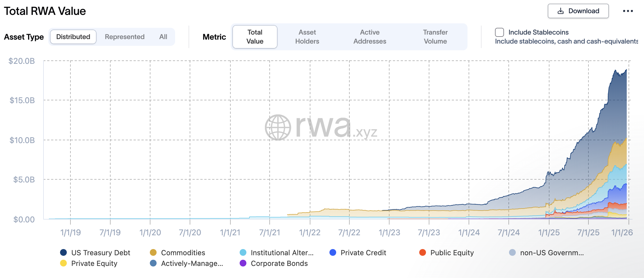Image resolution: width=644 pixels, height=278 pixels.
Task: Click the Distributed asset type option
Action: coord(73,37)
